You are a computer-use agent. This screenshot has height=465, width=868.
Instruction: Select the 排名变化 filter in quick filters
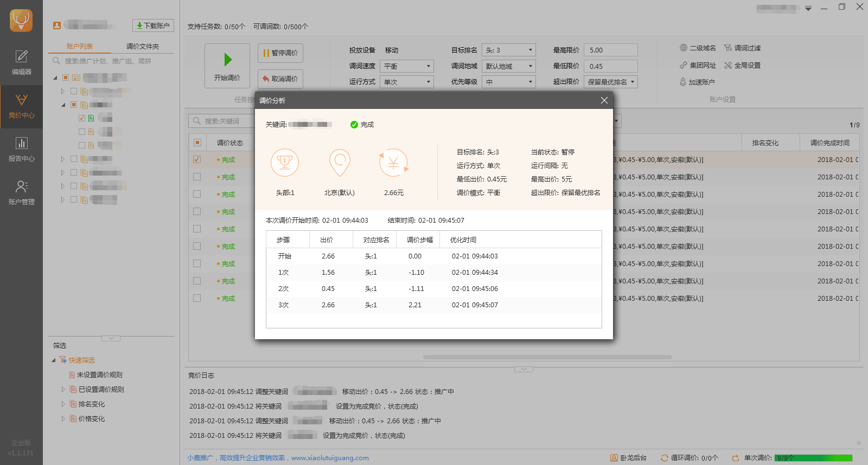tap(92, 404)
